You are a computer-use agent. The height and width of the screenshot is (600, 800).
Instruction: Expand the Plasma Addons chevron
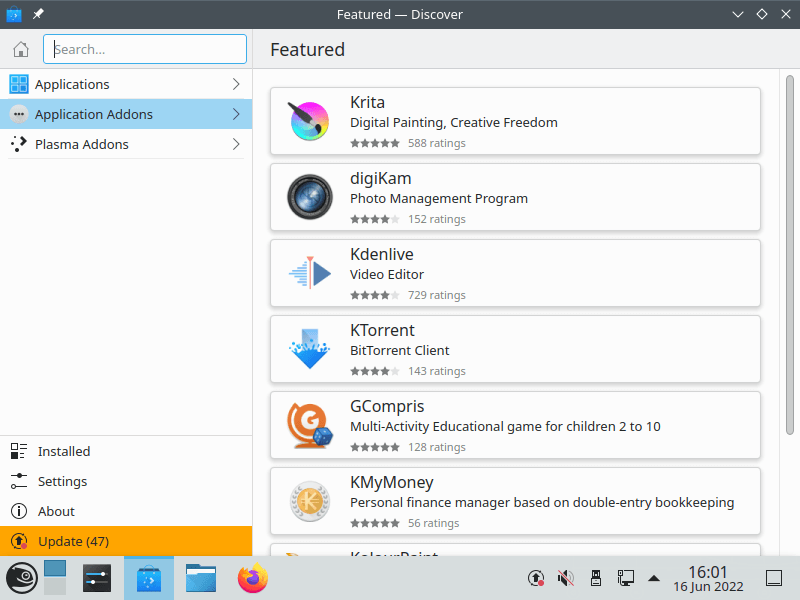click(236, 144)
